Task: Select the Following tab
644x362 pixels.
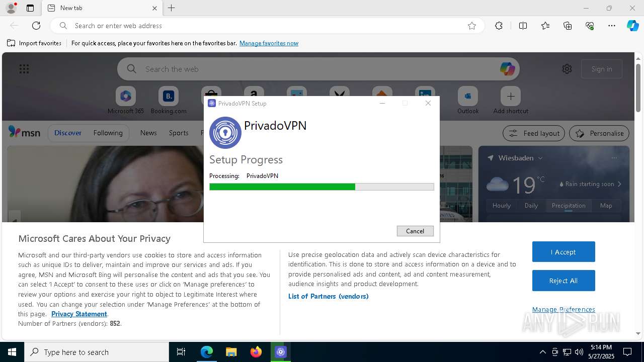Action: pos(108,133)
